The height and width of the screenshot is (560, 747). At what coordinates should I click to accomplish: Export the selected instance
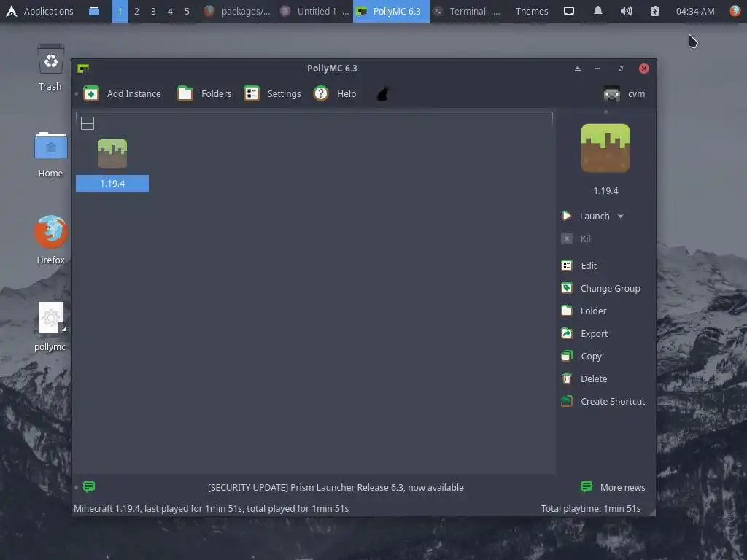tap(584, 333)
